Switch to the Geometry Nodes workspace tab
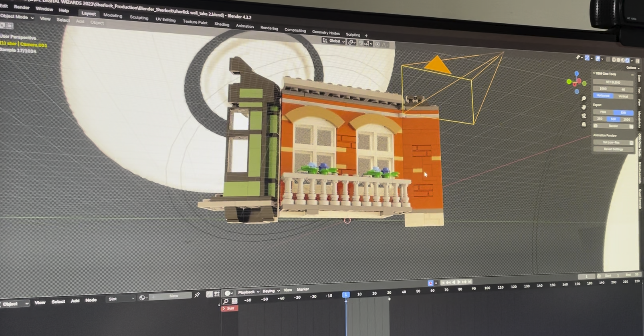Viewport: 644px width, 336px height. click(325, 32)
